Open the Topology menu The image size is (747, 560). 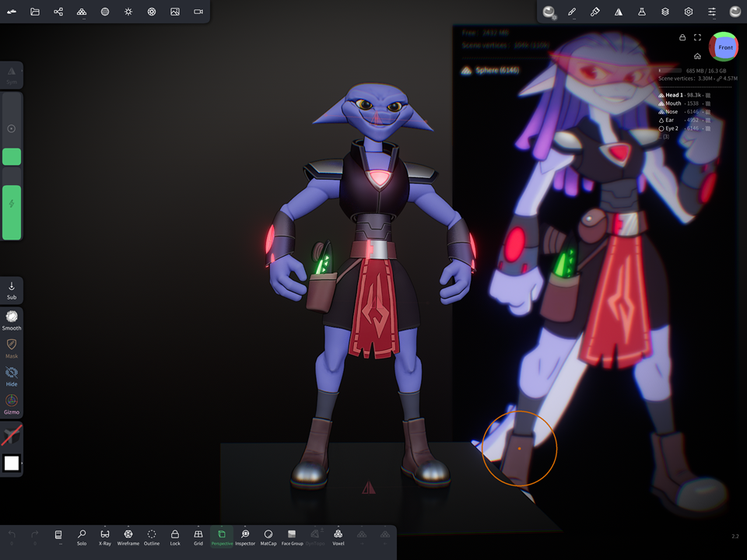tap(82, 12)
